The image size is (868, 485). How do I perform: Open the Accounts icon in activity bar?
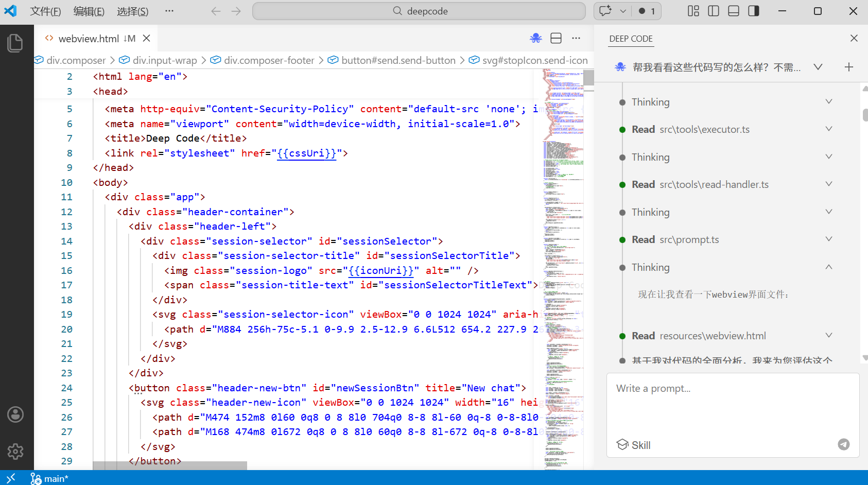pyautogui.click(x=15, y=414)
